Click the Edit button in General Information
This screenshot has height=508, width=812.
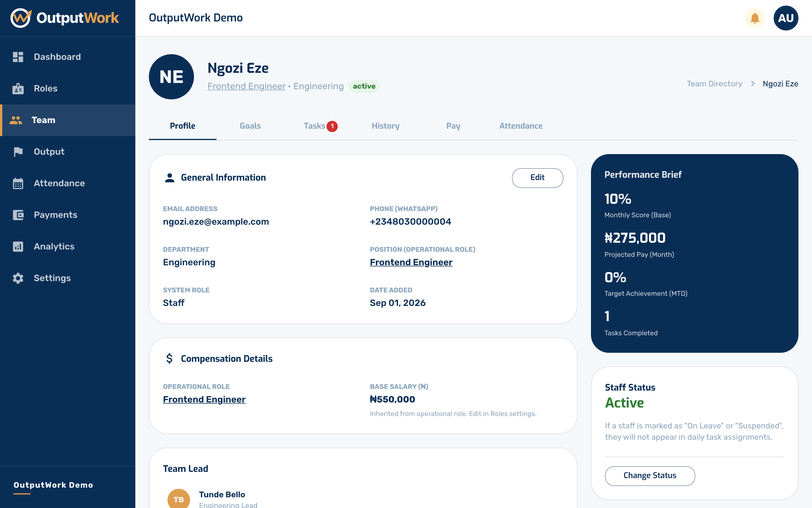click(x=537, y=178)
